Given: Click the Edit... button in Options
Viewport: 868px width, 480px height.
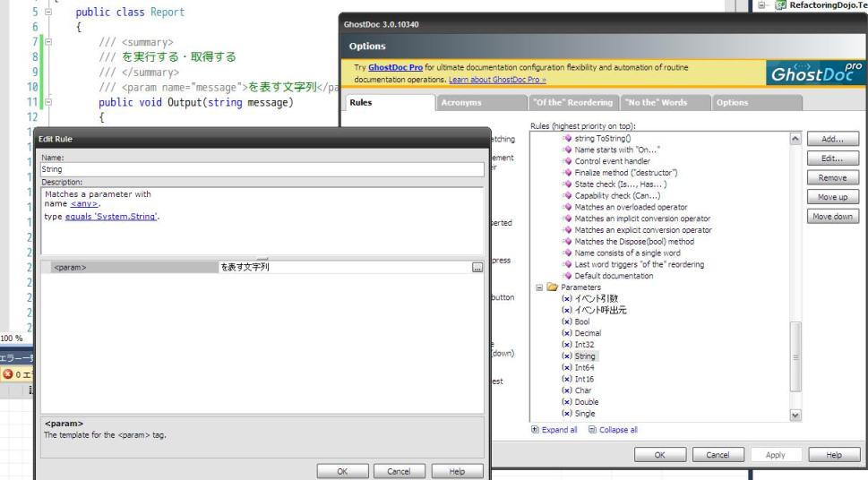Looking at the screenshot, I should coord(832,159).
